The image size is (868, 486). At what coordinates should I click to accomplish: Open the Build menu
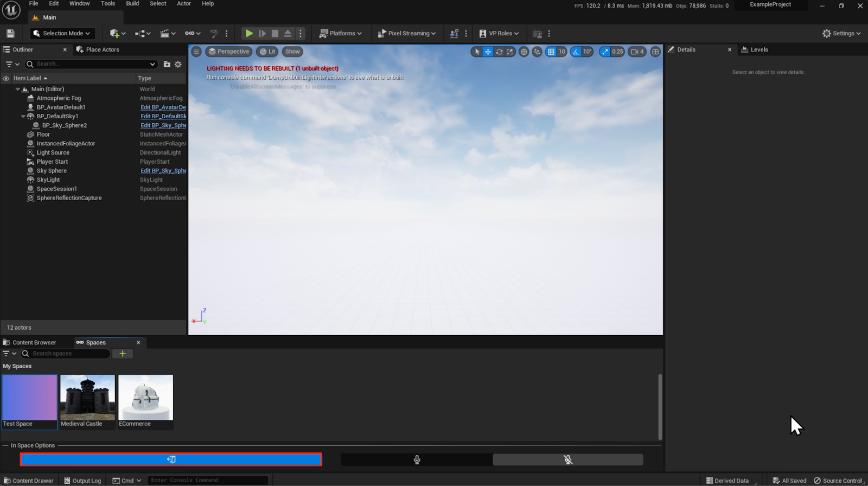[132, 4]
